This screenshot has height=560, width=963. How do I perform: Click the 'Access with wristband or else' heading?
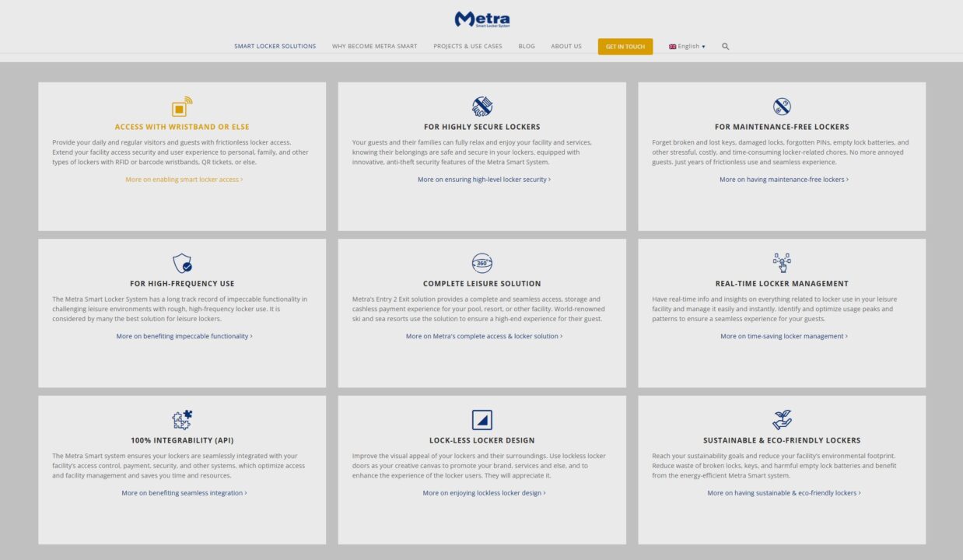click(x=182, y=127)
